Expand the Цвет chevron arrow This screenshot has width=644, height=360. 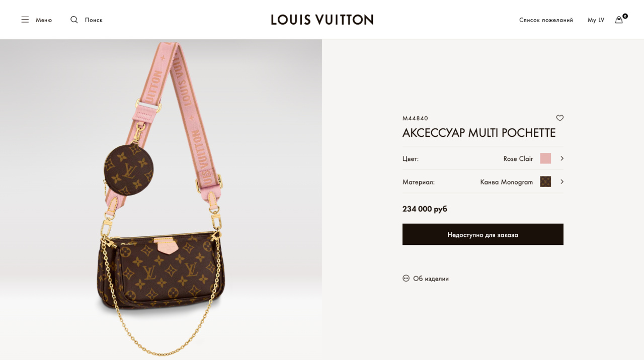[562, 158]
